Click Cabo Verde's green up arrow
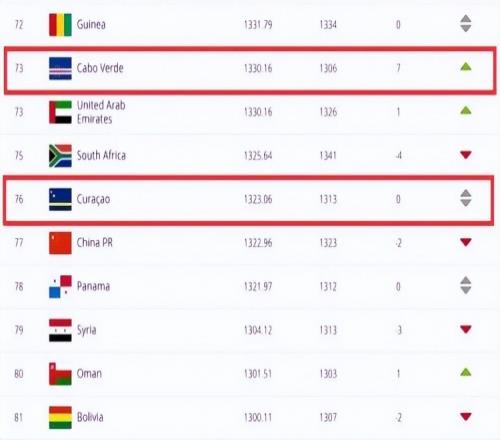 [x=466, y=67]
